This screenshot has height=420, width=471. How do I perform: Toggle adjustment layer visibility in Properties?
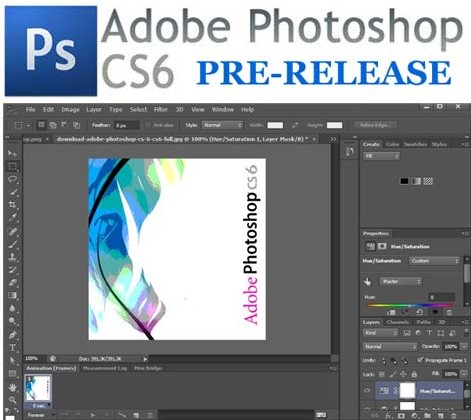(x=435, y=312)
